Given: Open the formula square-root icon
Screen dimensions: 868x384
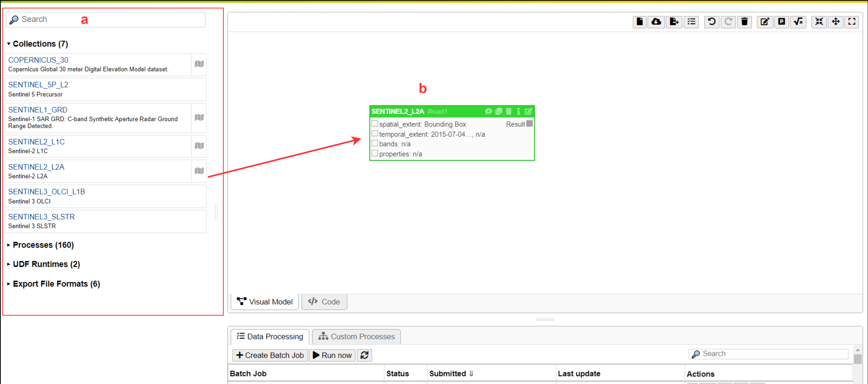Looking at the screenshot, I should [x=798, y=22].
